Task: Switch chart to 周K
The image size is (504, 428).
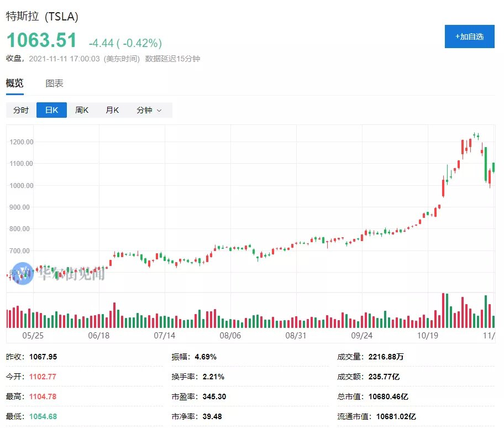Action: click(x=82, y=110)
